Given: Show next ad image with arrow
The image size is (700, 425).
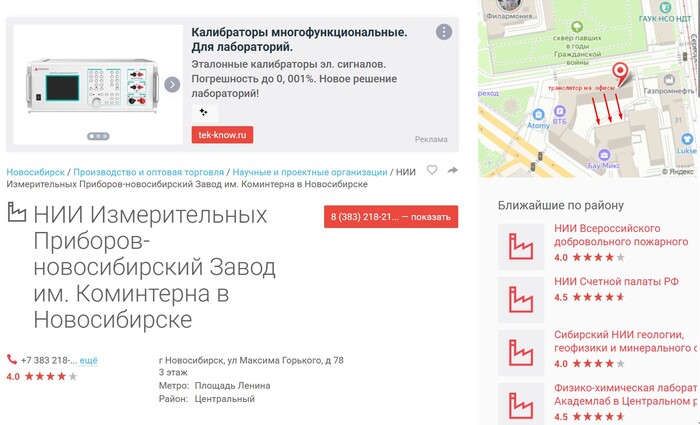Looking at the screenshot, I should (172, 84).
